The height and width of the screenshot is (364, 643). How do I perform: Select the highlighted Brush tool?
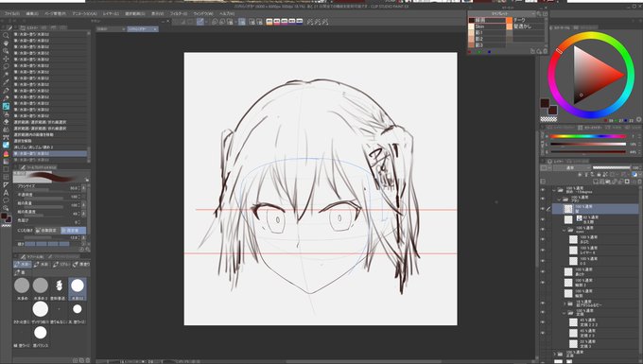tap(6, 106)
